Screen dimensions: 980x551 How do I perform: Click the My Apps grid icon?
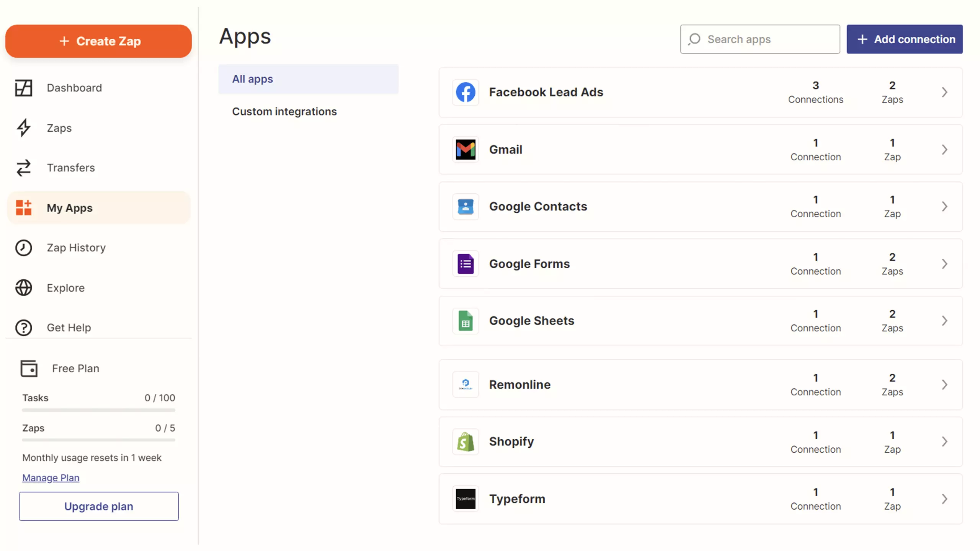tap(23, 208)
